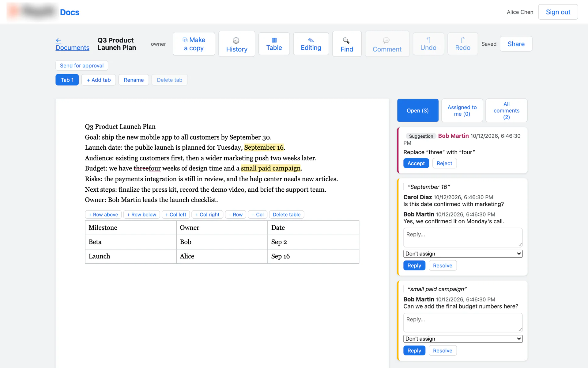Click highlighted "September 16" text in document
Image resolution: width=588 pixels, height=368 pixels.
pos(264,148)
